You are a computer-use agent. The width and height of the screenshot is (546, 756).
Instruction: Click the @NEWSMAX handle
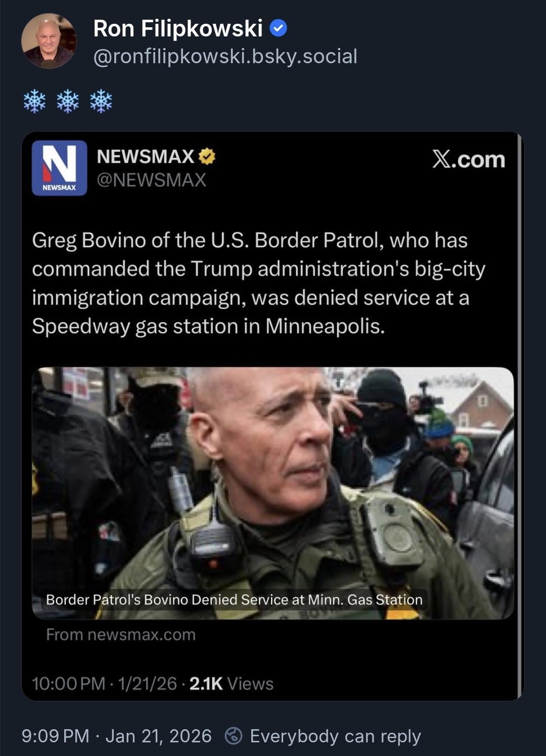point(152,180)
